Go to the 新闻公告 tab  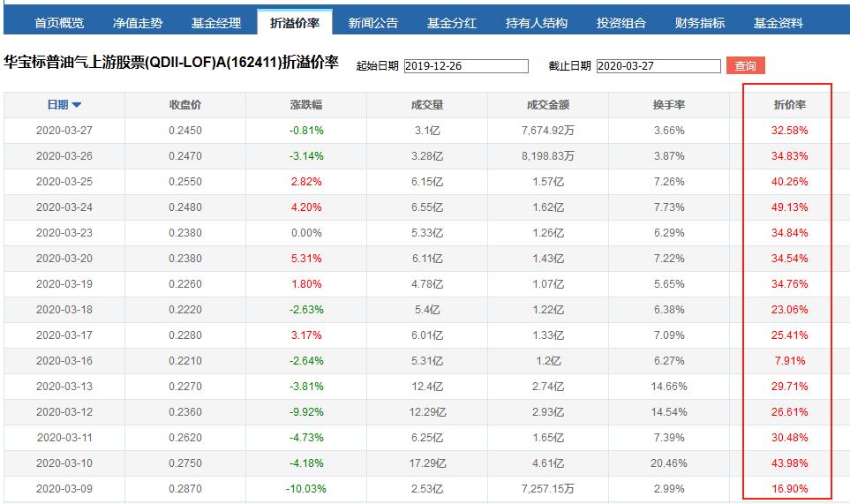click(x=373, y=23)
